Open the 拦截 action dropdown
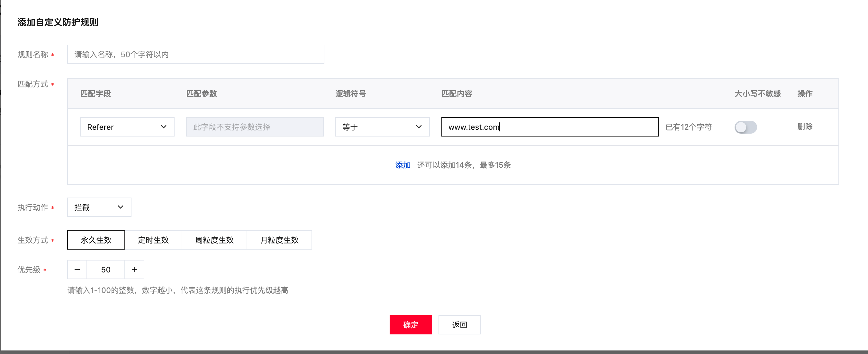The image size is (868, 354). point(99,207)
